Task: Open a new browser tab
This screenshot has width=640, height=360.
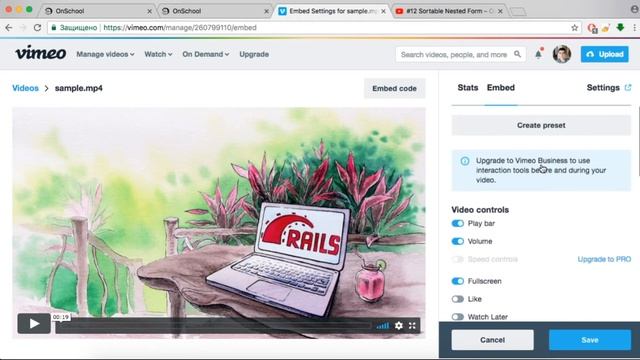Action: (x=518, y=11)
